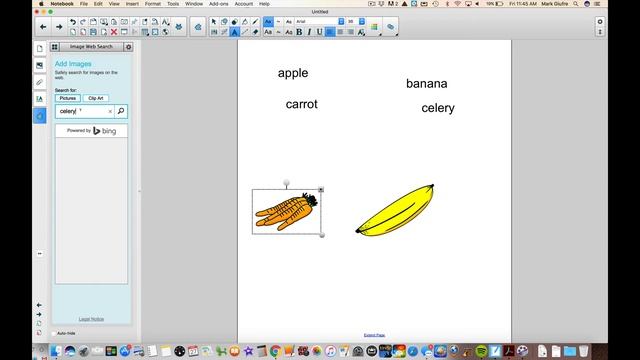Select Clip Art search type
640x360 pixels.
[96, 98]
